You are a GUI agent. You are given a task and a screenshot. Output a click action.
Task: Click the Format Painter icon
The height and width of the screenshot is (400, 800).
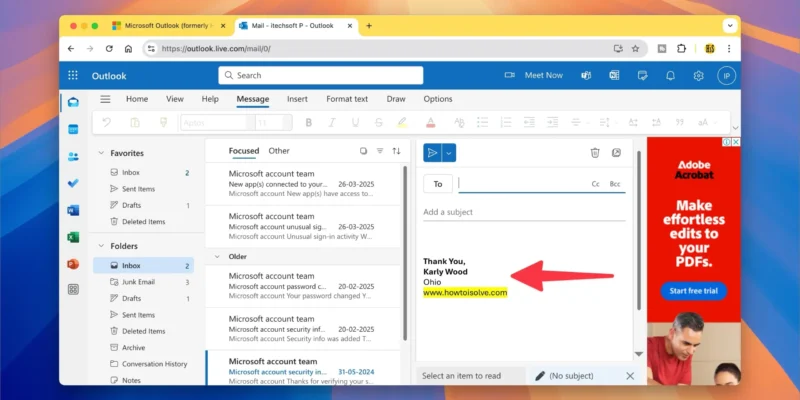coord(163,122)
